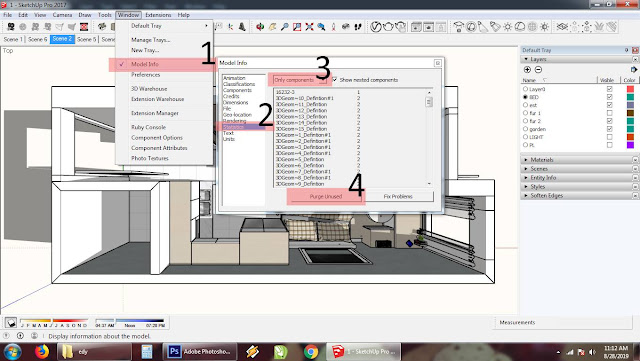Open Adobe Photoshop from the taskbar

pos(199,352)
